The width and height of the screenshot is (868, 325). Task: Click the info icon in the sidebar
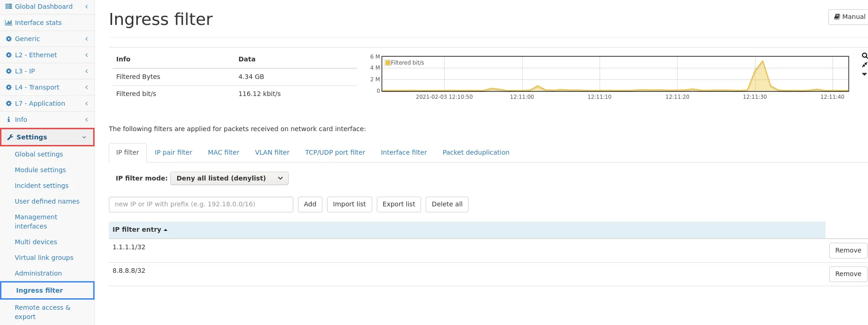[8, 120]
